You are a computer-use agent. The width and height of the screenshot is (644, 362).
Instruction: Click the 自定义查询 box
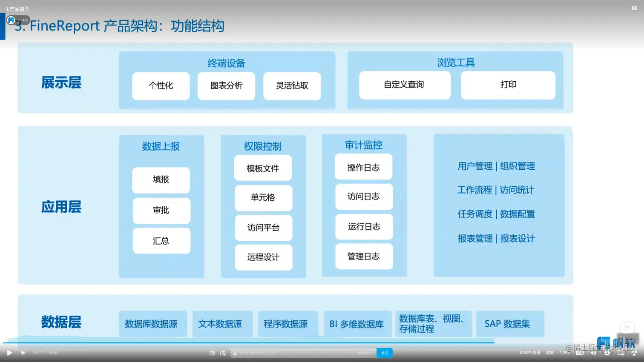[x=405, y=85]
